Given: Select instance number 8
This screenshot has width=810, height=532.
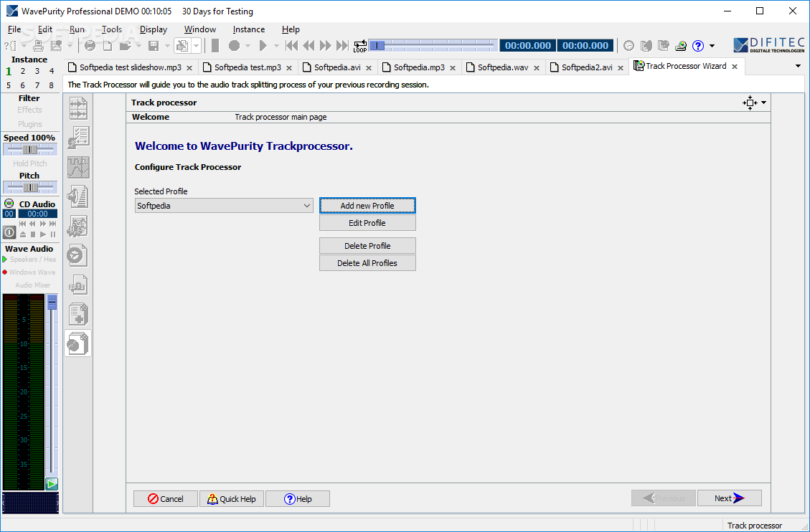Looking at the screenshot, I should point(51,85).
